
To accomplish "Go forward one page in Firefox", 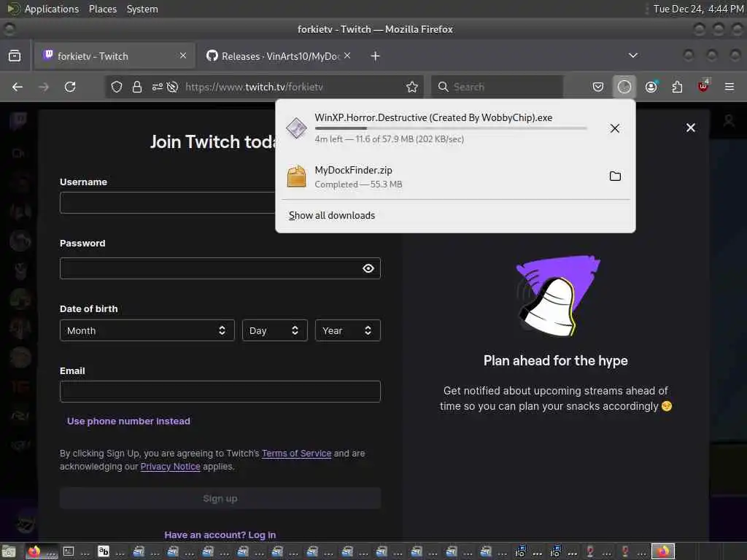I will coord(44,87).
